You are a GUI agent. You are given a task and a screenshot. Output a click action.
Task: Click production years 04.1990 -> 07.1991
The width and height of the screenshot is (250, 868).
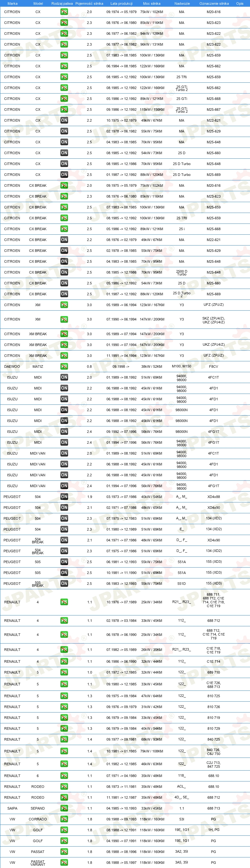[121, 841]
